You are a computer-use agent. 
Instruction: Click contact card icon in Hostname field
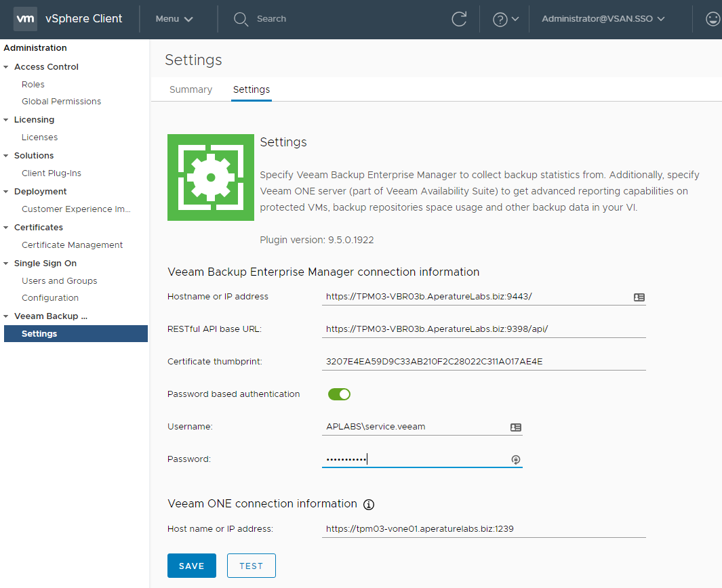[639, 297]
